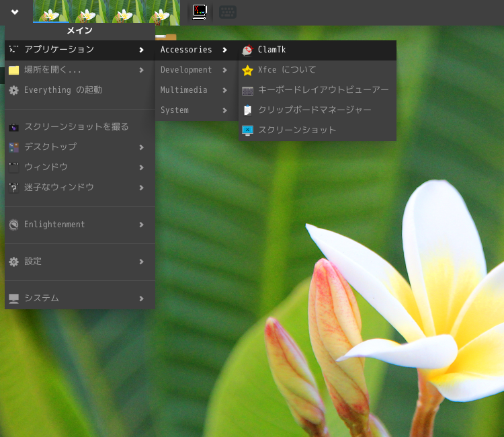The image size is (504, 437).
Task: Click the アプリケーション menu icon
Action: [x=13, y=49]
